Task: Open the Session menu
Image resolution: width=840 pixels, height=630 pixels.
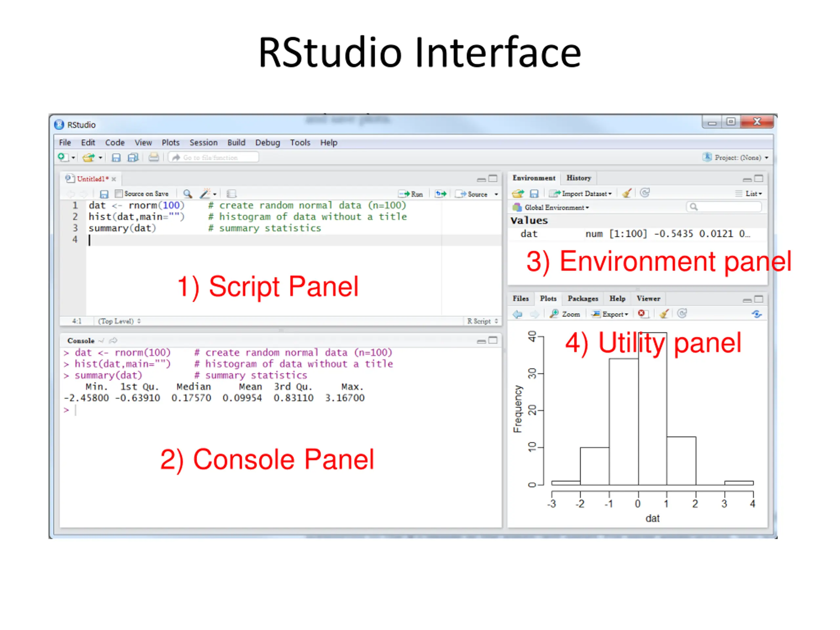Action: [203, 142]
